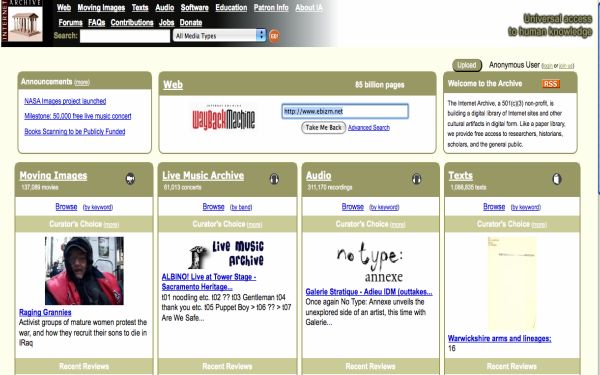Viewport: 600px width, 375px height.
Task: Focus the top Search input field
Action: tap(125, 36)
